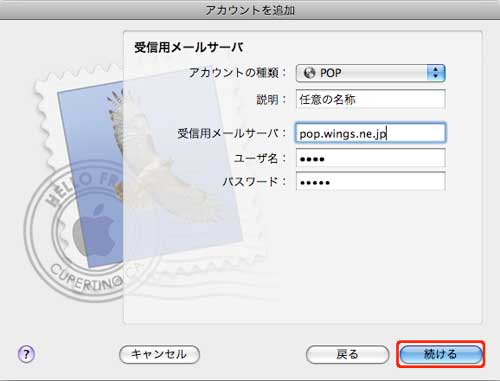
Task: Click the 説明 label text
Action: (267, 99)
